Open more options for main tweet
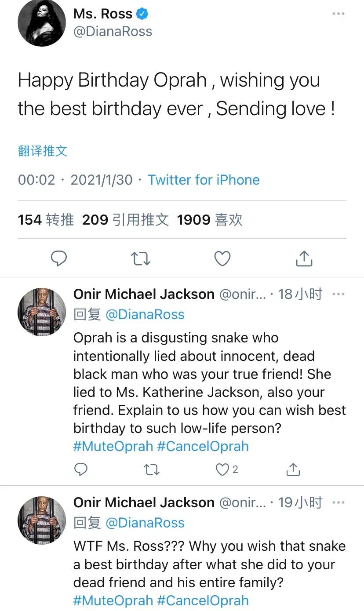 [338, 14]
